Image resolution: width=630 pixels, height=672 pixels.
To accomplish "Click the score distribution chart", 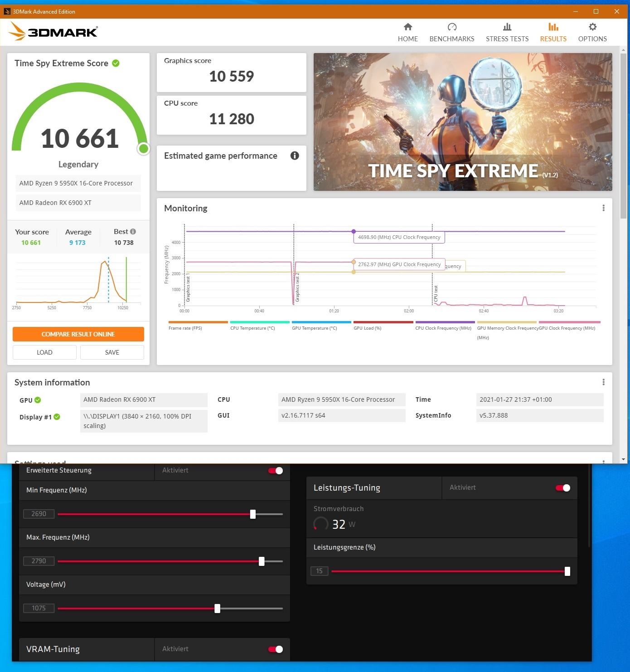I will [78, 282].
